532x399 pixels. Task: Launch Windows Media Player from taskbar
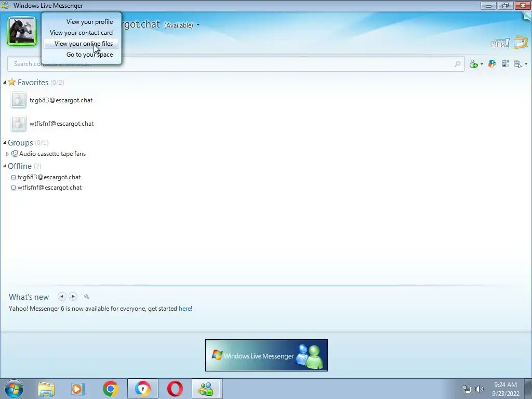[77, 389]
